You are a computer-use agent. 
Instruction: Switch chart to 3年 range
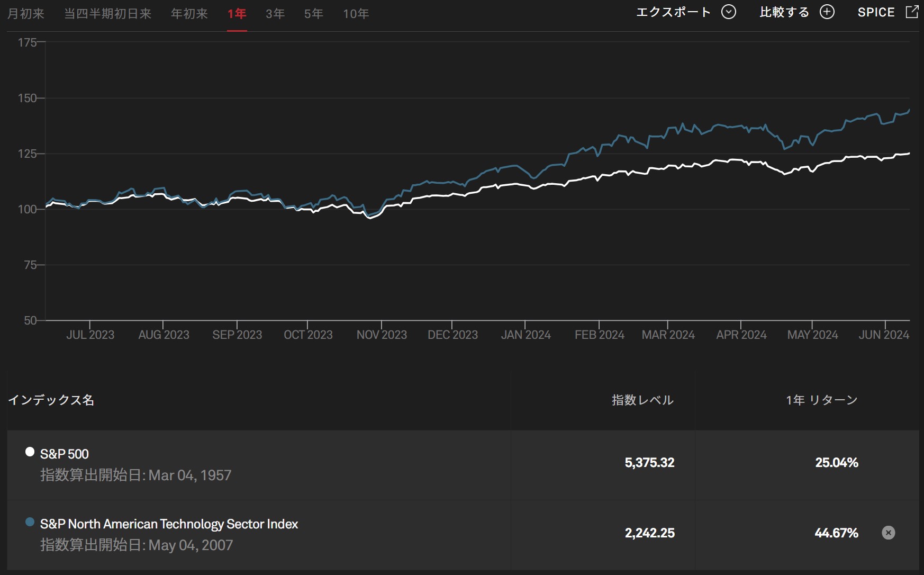275,14
